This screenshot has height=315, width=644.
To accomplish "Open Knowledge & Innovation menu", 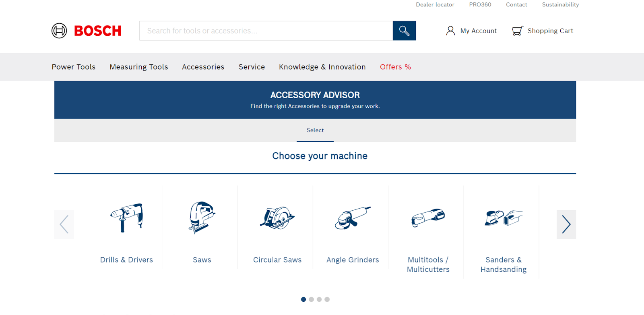I will pos(322,67).
